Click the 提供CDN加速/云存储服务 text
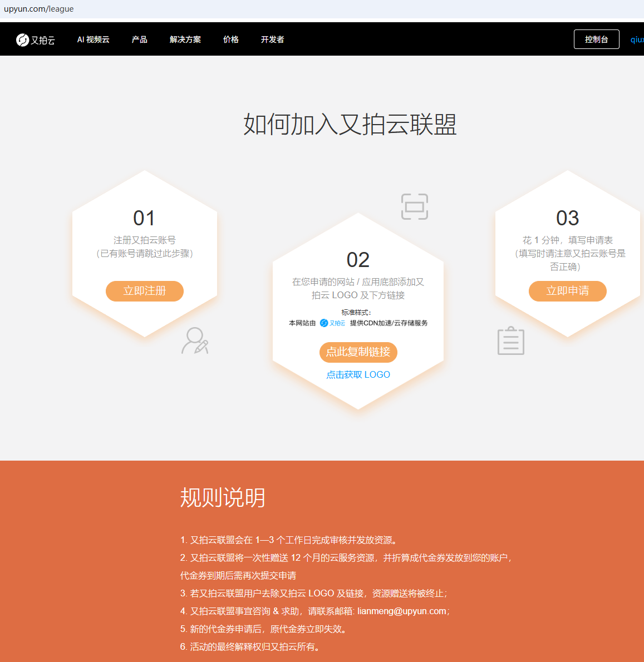 click(x=389, y=323)
